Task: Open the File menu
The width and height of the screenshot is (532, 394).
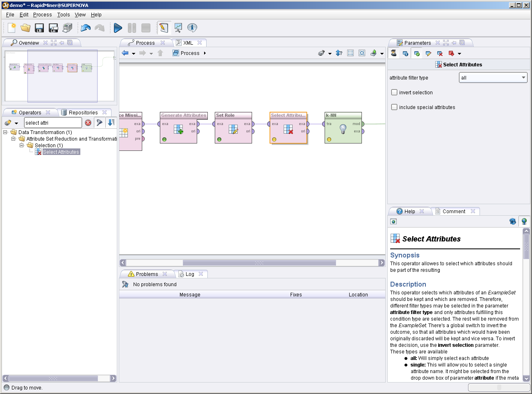Action: point(10,14)
